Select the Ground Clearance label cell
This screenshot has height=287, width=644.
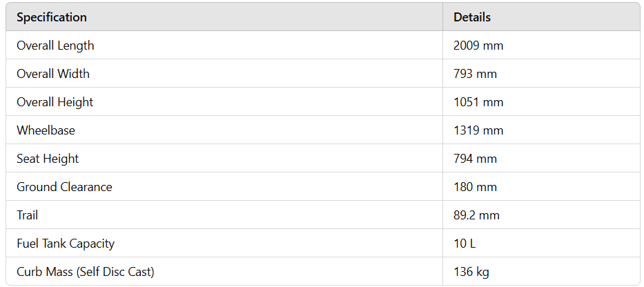[64, 187]
